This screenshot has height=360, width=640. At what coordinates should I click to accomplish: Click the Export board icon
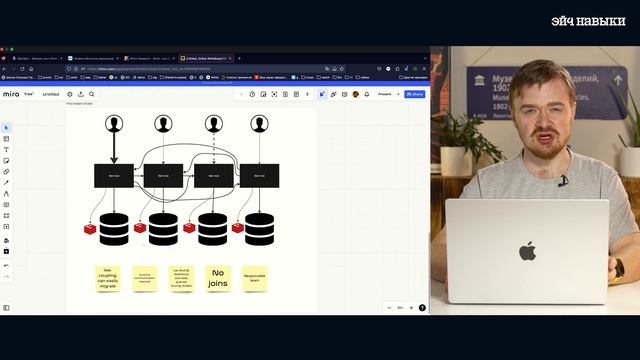pyautogui.click(x=81, y=94)
